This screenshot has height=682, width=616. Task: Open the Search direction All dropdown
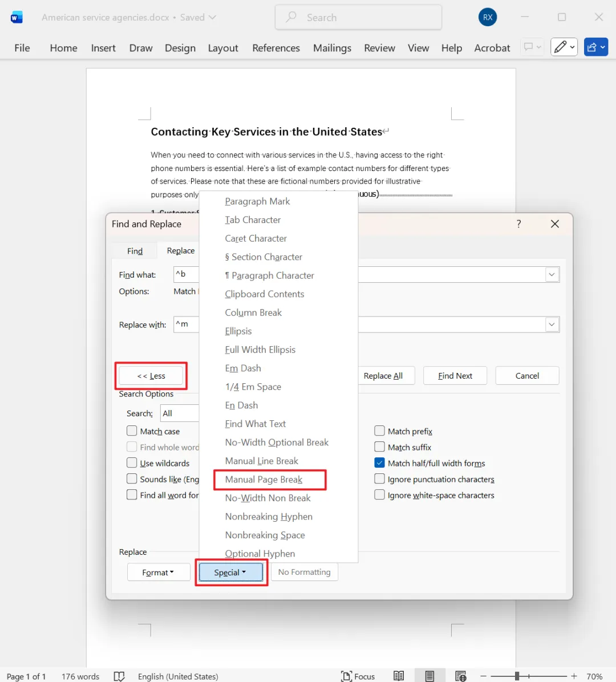180,413
